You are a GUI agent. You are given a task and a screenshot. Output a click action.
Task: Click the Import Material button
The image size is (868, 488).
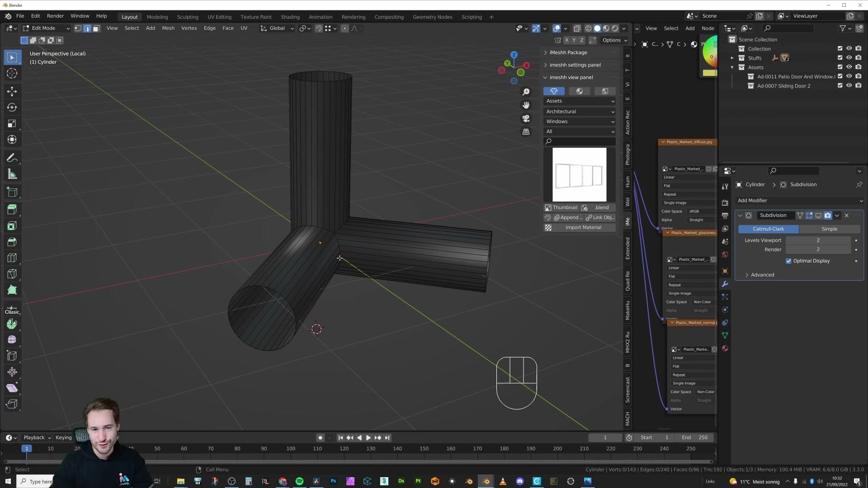(580, 228)
